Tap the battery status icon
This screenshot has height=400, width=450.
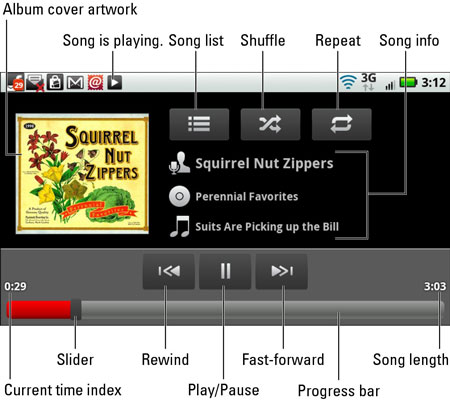pyautogui.click(x=408, y=82)
